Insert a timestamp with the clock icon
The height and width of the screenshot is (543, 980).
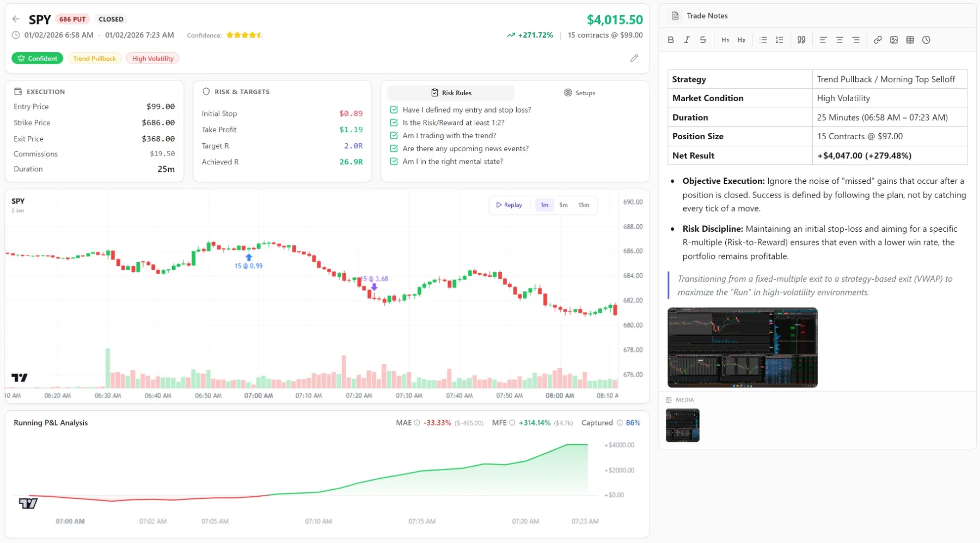click(x=926, y=40)
